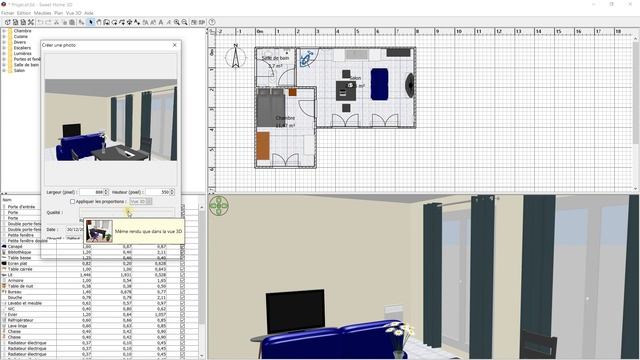Toggle visibility checkbox for Armoire row

182,280
